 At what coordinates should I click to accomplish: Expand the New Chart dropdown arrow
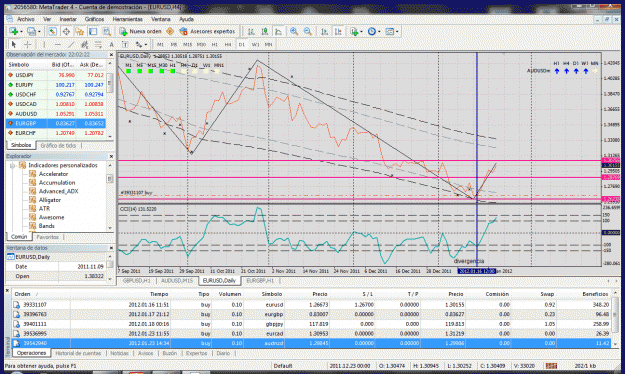(x=21, y=31)
